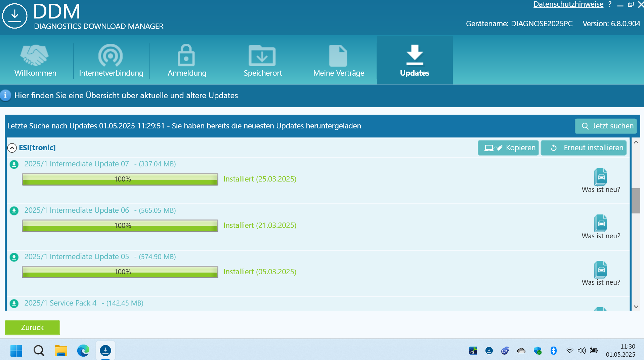Viewport: 644px width, 360px height.
Task: Open the Datenschutzhinweise link
Action: [568, 4]
